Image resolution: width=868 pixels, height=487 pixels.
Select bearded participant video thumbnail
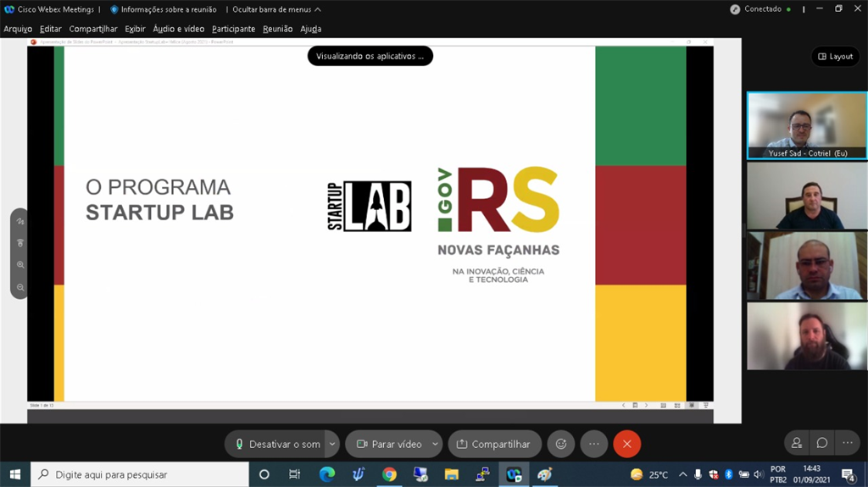(x=807, y=336)
